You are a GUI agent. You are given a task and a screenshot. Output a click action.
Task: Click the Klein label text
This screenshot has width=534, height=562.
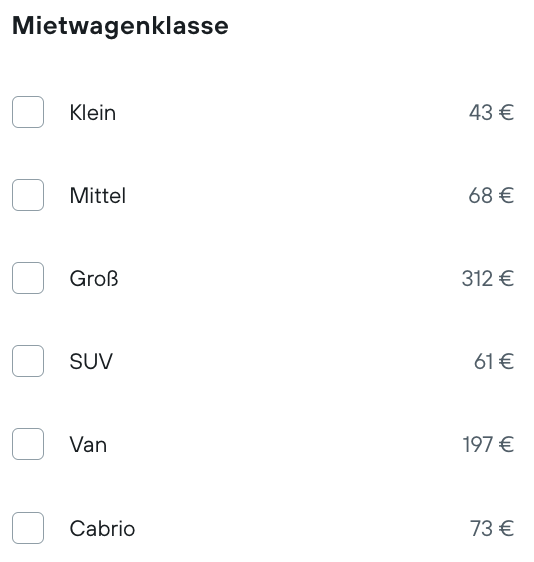[93, 113]
